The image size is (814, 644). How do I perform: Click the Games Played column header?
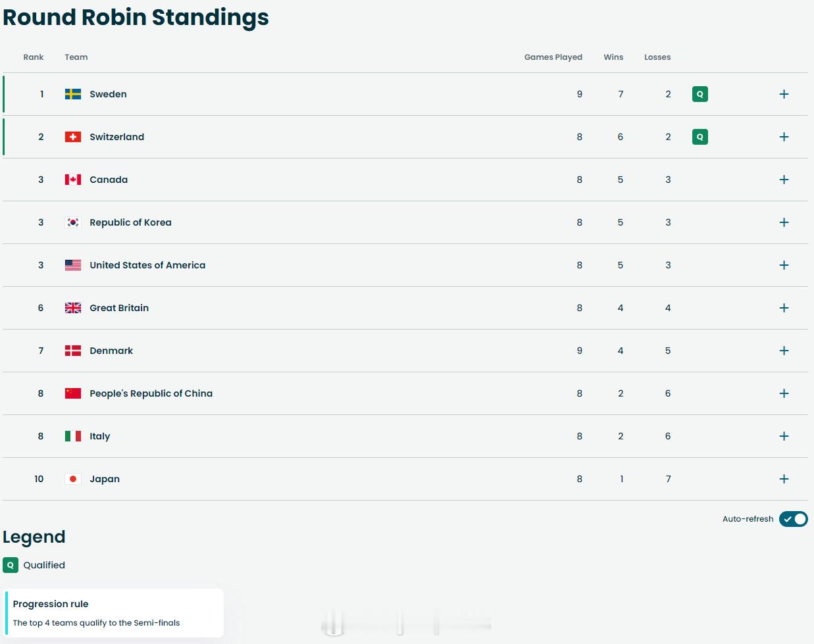coord(553,57)
